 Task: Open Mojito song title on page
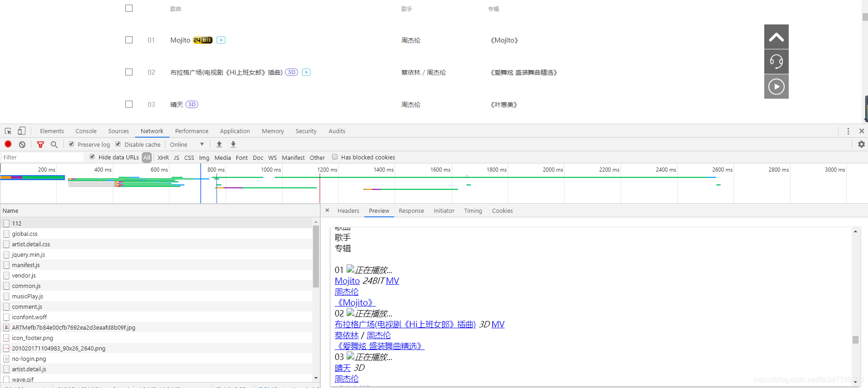point(180,40)
